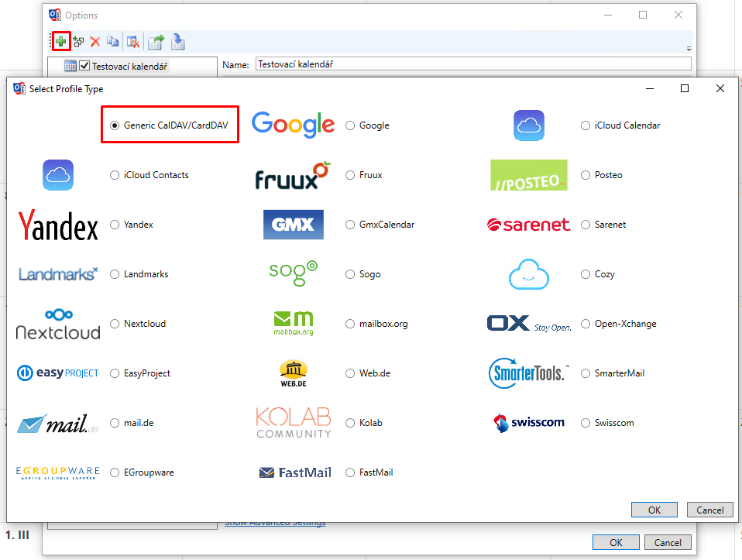Viewport: 742px width, 560px height.
Task: Pick the FastMail radio button
Action: pyautogui.click(x=350, y=472)
